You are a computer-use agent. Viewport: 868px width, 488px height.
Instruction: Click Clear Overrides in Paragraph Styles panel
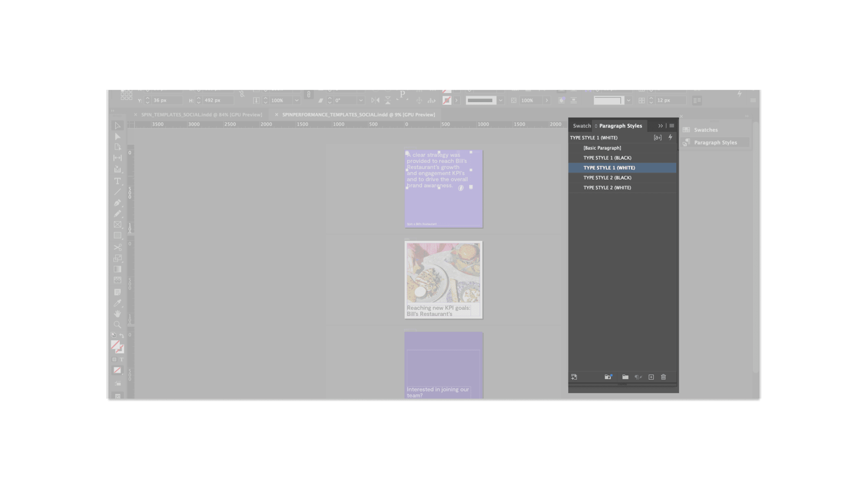[658, 138]
